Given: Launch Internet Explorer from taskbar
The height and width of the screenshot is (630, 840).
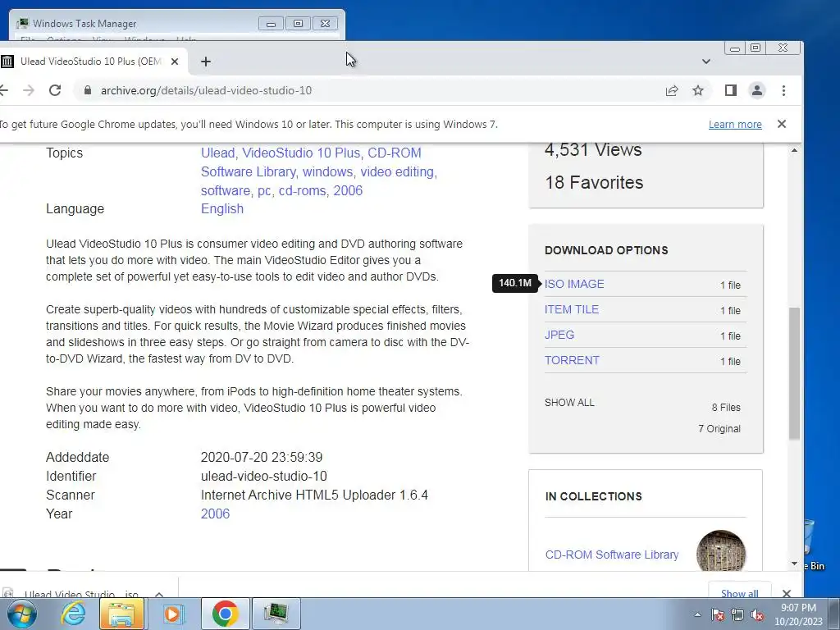Looking at the screenshot, I should coord(73,614).
